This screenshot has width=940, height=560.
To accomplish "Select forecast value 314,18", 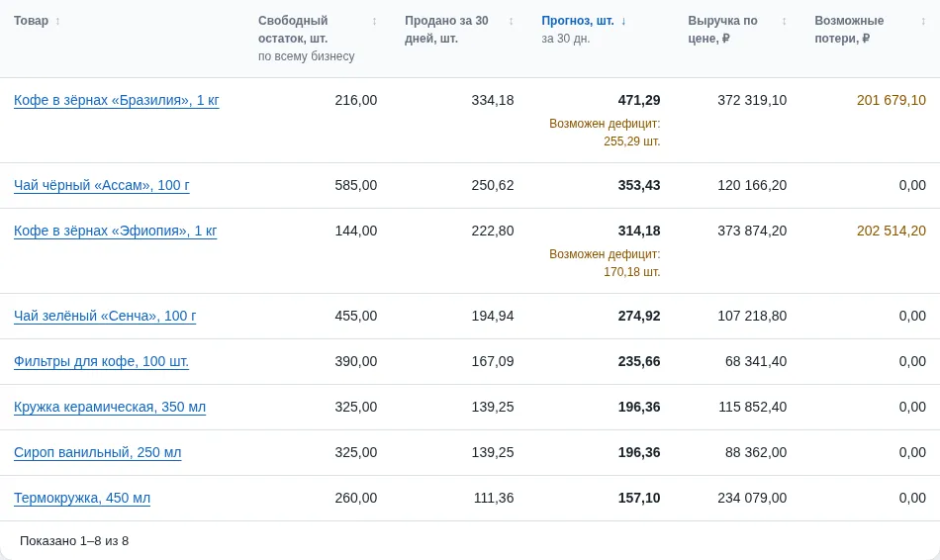I will tap(639, 231).
